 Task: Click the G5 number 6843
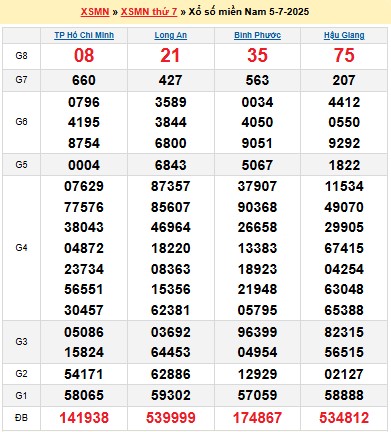coord(171,165)
